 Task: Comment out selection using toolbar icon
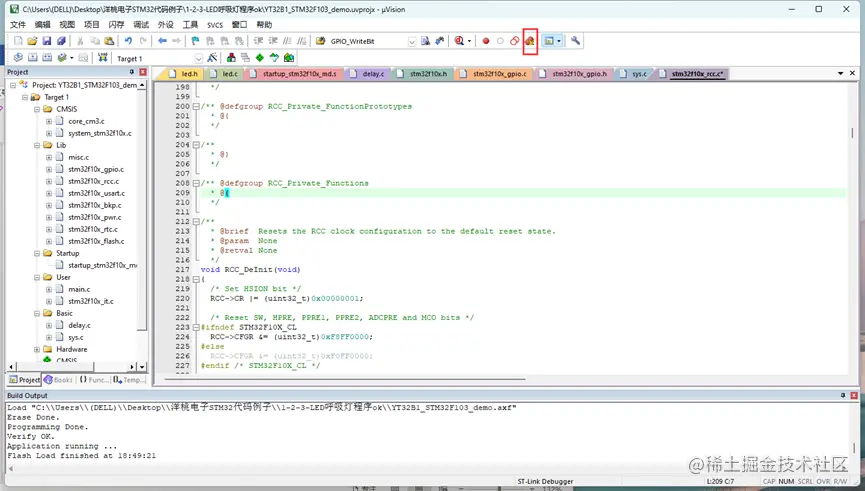pos(287,41)
